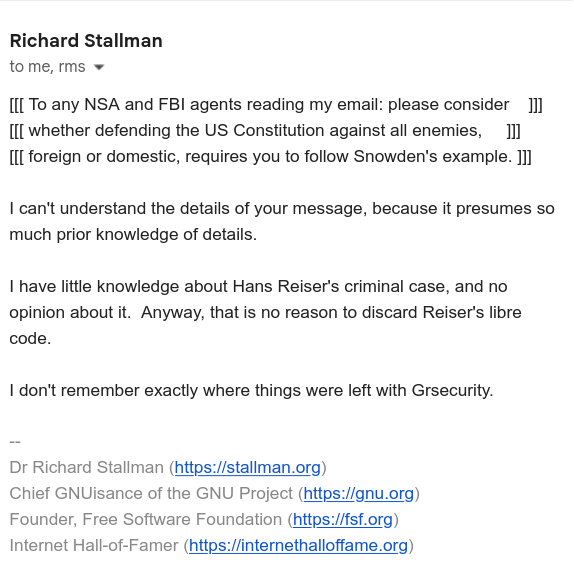Click the text 'much prior knowledge of details.'

[133, 234]
